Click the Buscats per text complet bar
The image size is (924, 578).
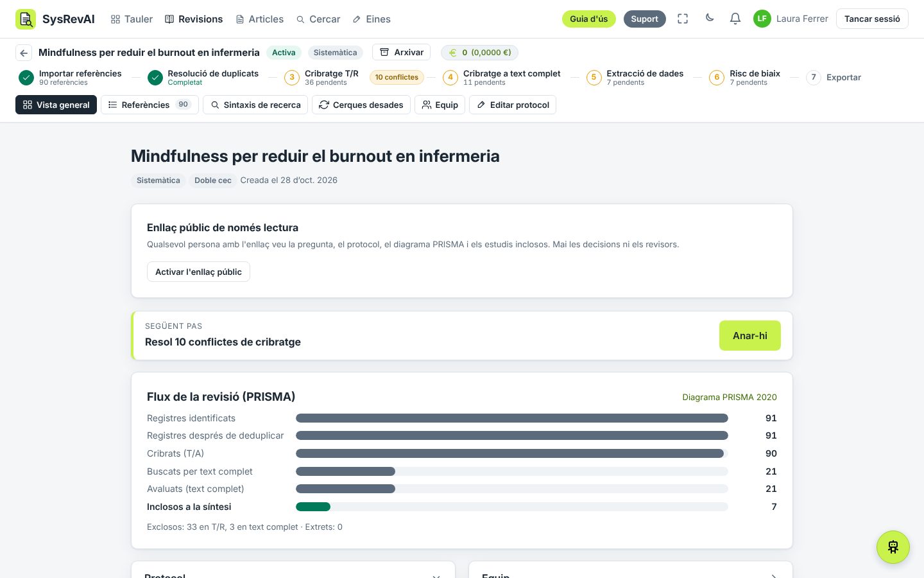click(345, 471)
